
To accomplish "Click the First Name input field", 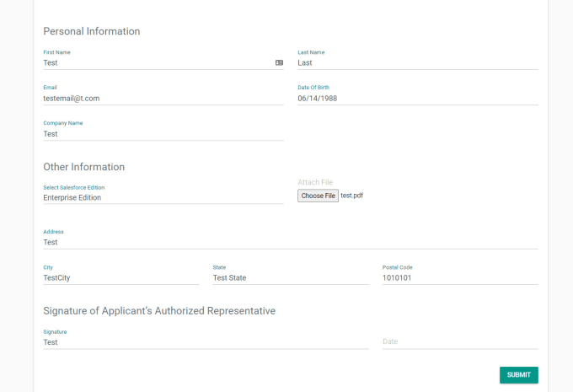I will pyautogui.click(x=163, y=63).
